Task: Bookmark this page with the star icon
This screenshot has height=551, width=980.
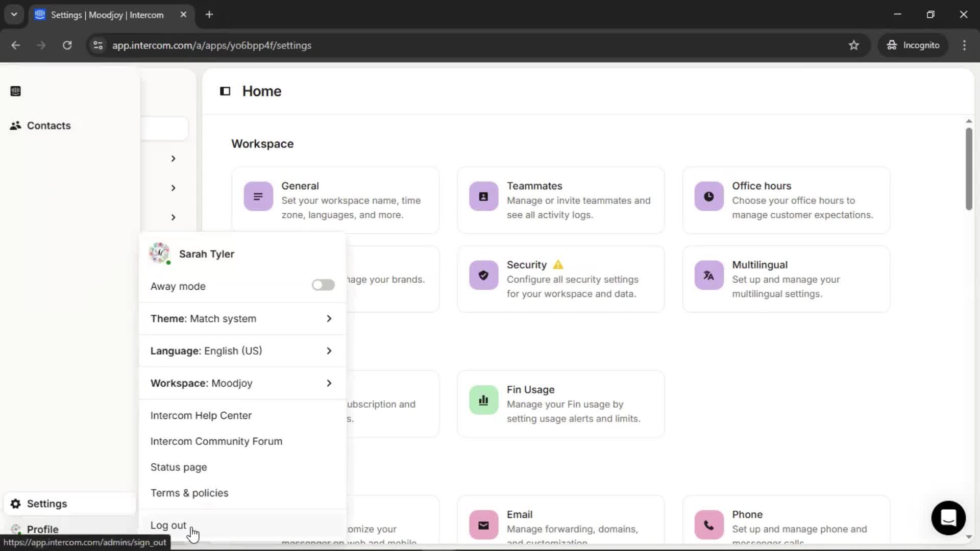Action: tap(854, 45)
